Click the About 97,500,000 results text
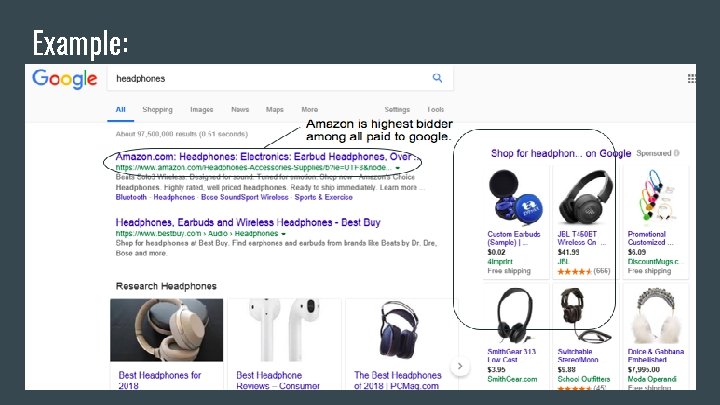The height and width of the screenshot is (405, 720). pos(182,134)
